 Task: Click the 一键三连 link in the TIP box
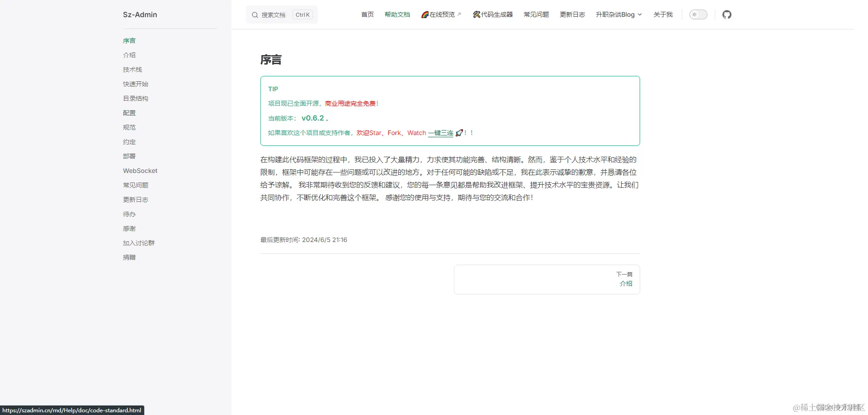[x=440, y=132]
